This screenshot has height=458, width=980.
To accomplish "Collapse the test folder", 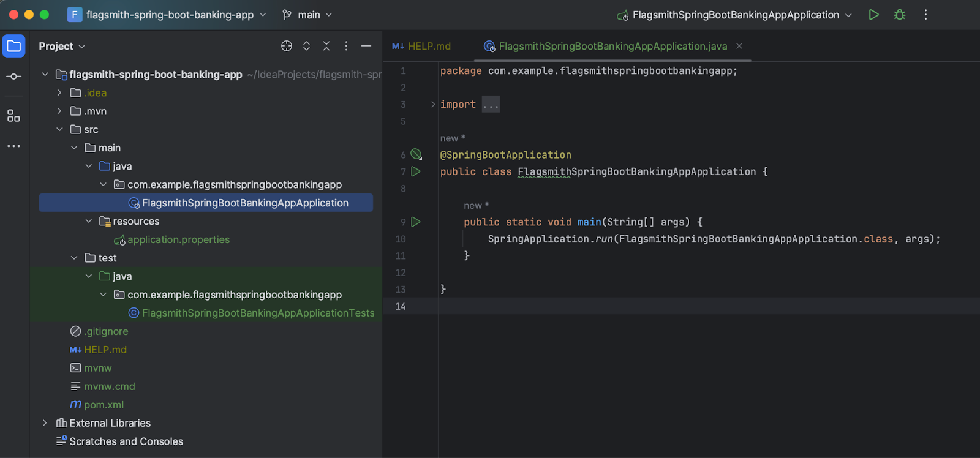I will coord(74,258).
